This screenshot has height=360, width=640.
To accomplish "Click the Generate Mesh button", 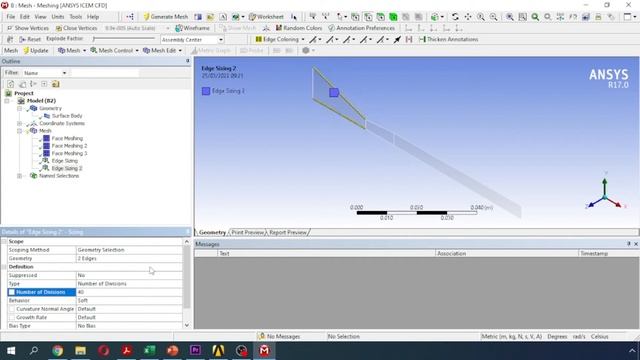I will point(166,17).
